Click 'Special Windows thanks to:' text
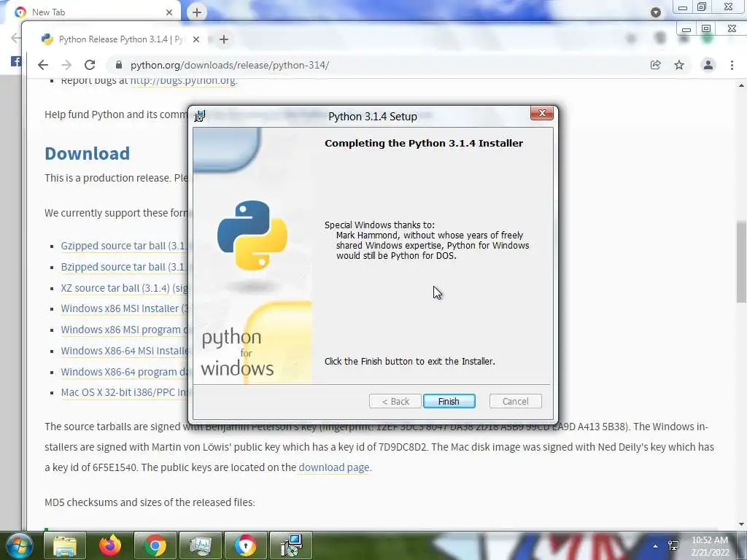The width and height of the screenshot is (747, 560). pyautogui.click(x=379, y=225)
